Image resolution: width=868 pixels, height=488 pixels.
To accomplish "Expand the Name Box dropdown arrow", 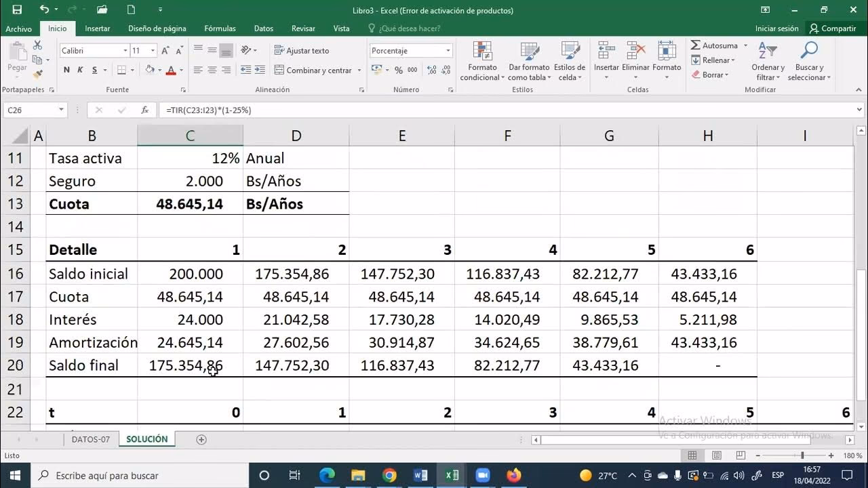I will [x=61, y=110].
